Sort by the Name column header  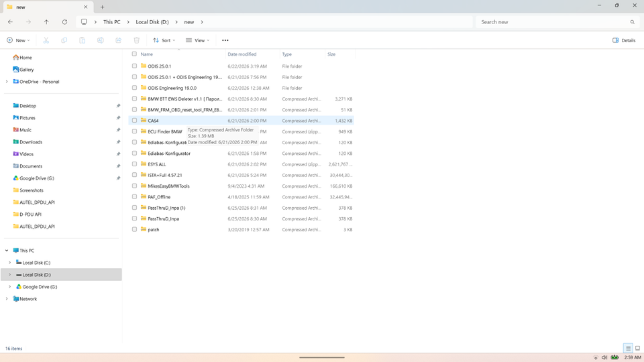tap(147, 54)
